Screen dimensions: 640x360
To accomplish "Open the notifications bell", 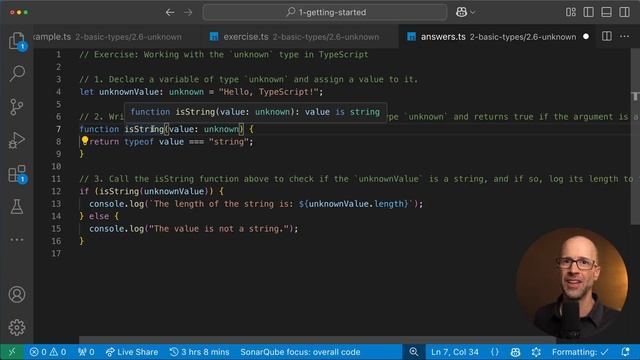I will [625, 352].
